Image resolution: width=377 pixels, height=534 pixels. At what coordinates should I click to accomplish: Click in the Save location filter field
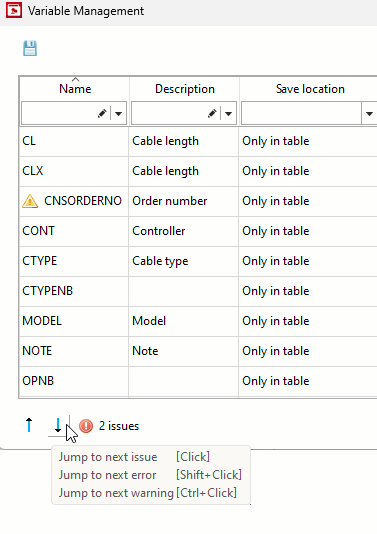301,113
